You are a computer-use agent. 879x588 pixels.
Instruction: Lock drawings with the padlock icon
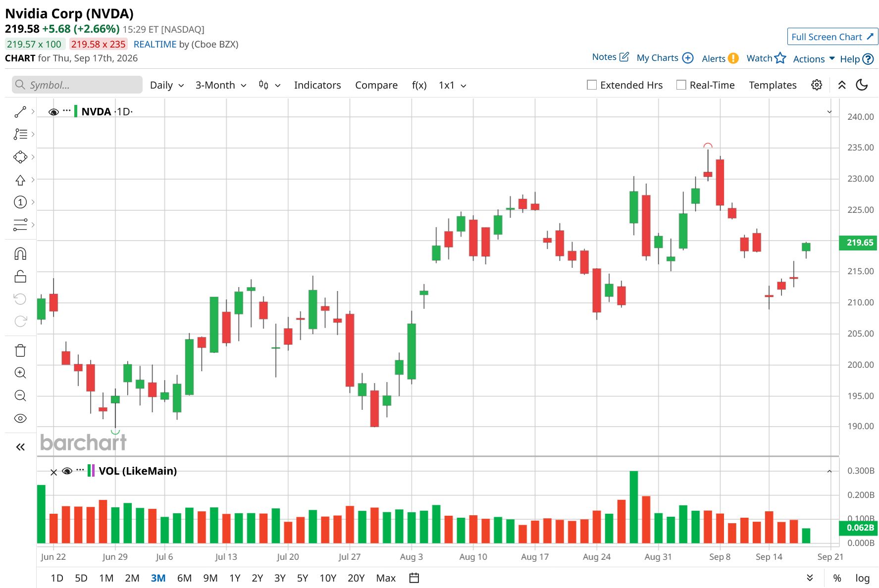pos(20,276)
